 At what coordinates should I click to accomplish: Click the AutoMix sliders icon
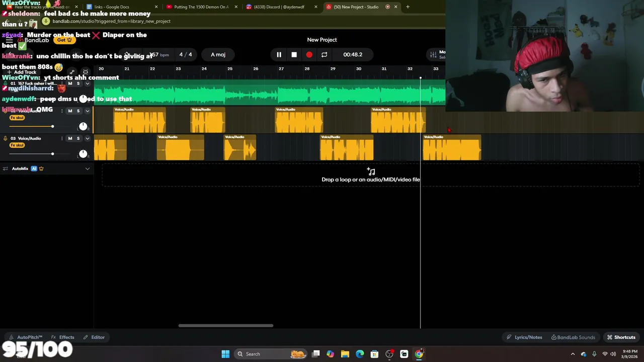6,168
